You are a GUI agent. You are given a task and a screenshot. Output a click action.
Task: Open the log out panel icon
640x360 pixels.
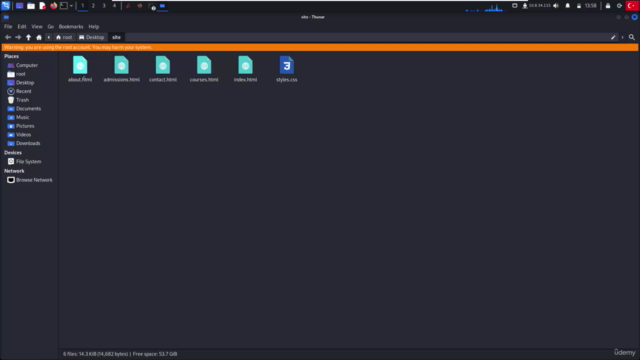(x=619, y=6)
